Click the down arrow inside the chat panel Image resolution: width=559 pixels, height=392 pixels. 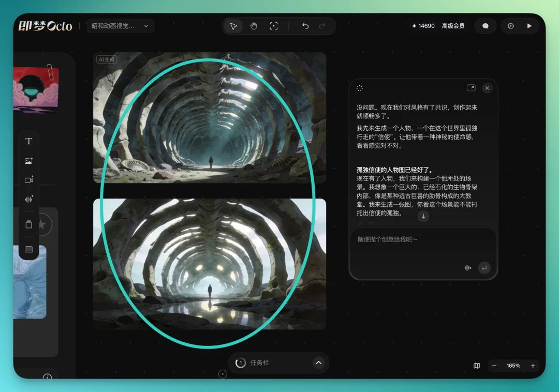click(423, 216)
